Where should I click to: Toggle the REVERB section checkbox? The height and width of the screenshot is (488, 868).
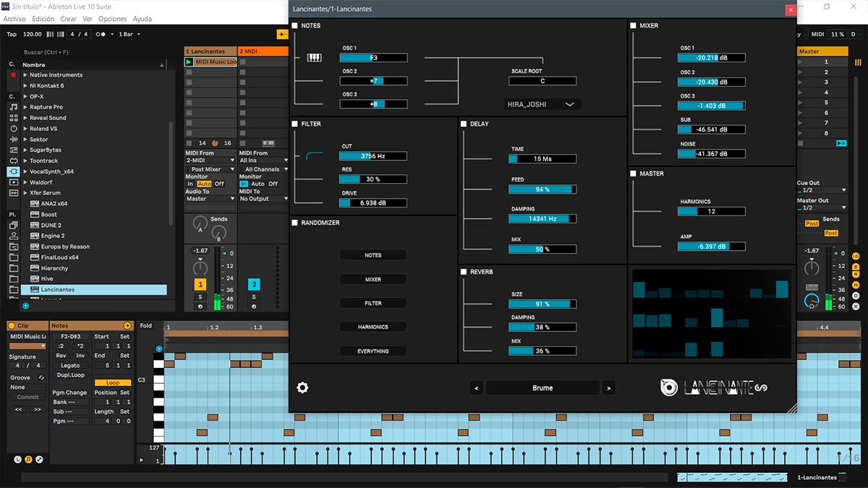tap(464, 273)
